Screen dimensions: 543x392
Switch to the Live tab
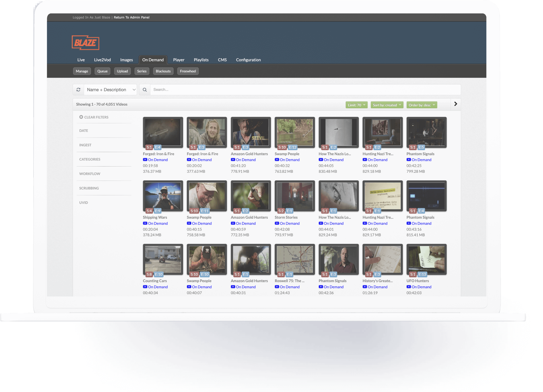point(81,60)
